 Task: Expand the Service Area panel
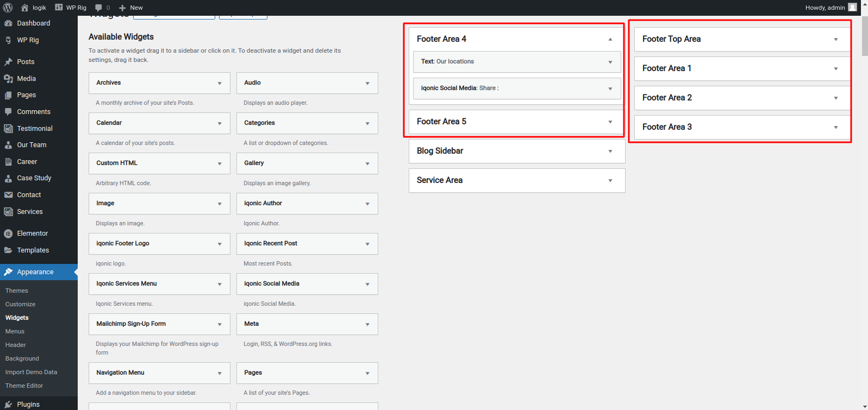610,180
